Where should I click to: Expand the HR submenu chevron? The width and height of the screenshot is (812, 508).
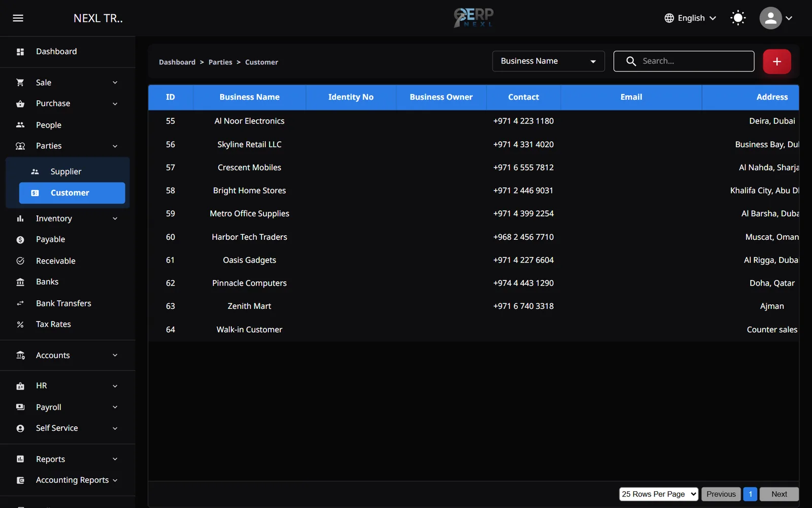(115, 386)
